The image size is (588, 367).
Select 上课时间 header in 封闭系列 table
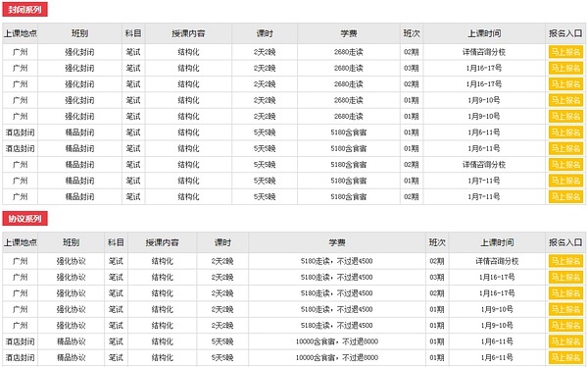(484, 33)
